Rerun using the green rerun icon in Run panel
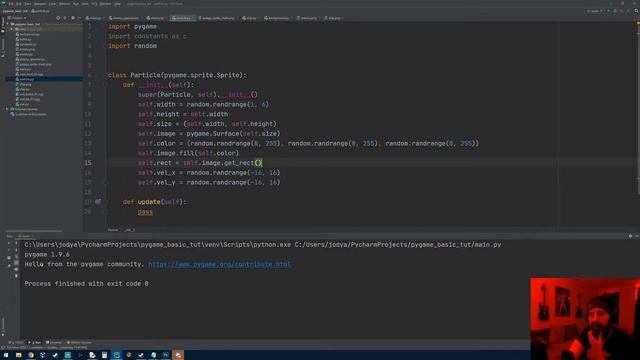 (x=9, y=243)
